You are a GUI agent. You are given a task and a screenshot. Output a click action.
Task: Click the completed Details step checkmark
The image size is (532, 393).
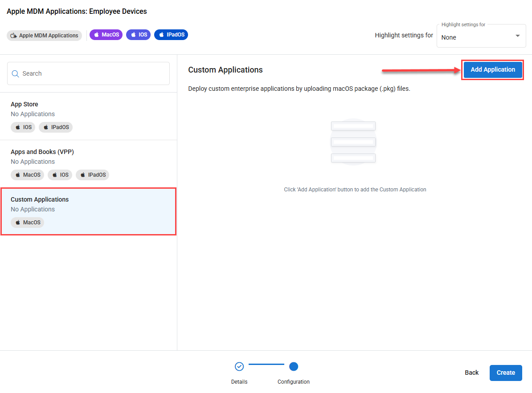pyautogui.click(x=239, y=367)
